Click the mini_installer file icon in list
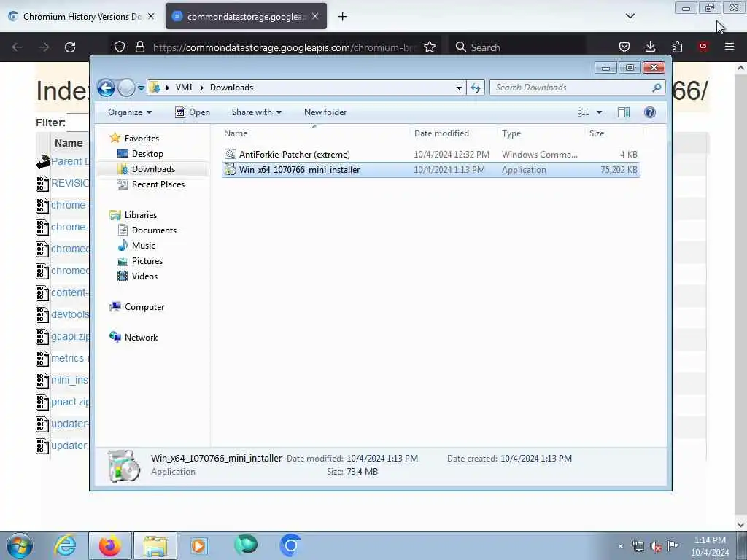The image size is (747, 560). (x=230, y=169)
